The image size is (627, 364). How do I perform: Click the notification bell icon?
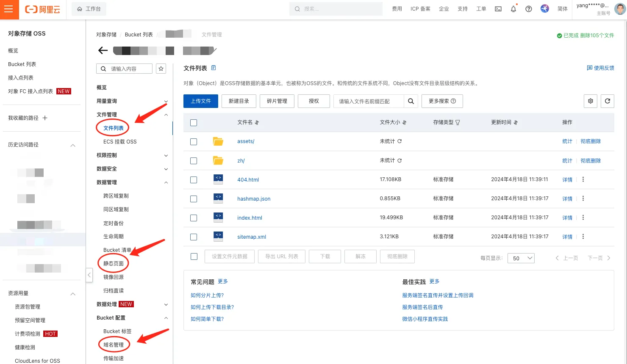[x=513, y=9]
